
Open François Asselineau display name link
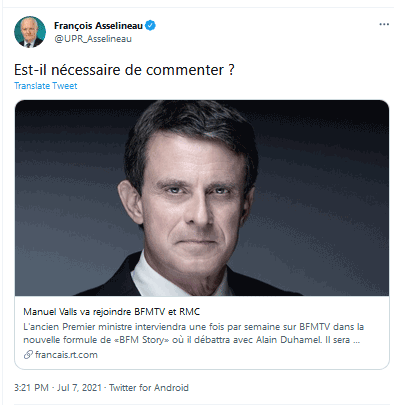[98, 25]
